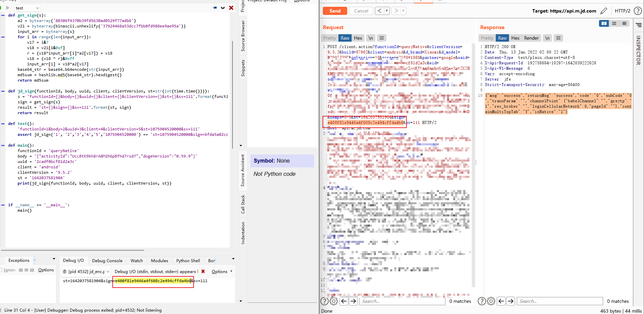Go to previous search match in Response
The width and height of the screenshot is (644, 314).
(501, 301)
